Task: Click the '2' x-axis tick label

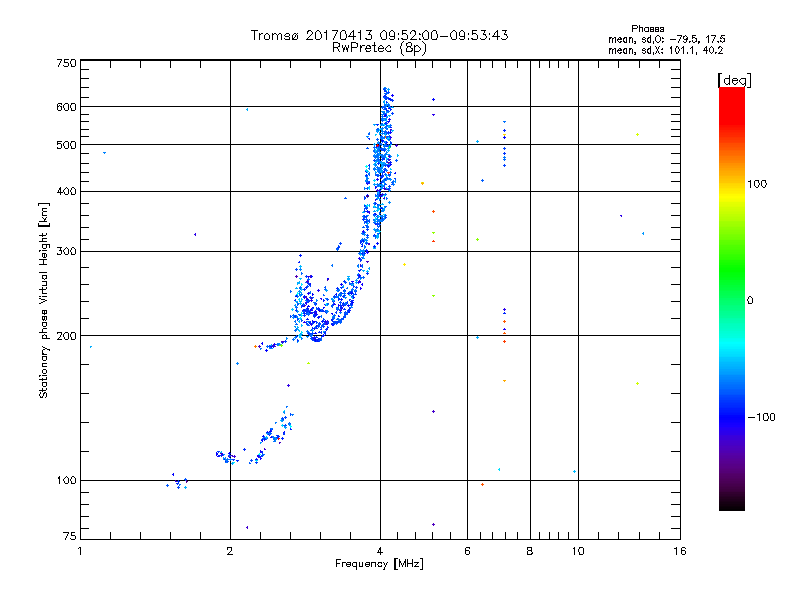Action: pos(230,551)
